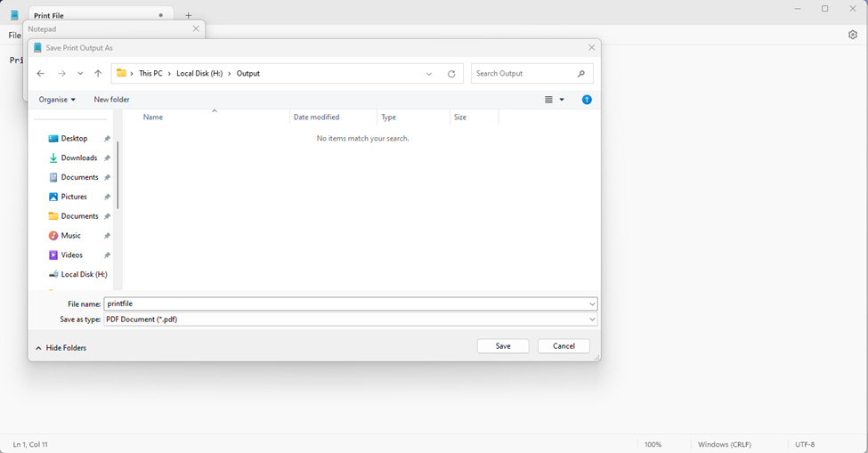Create a New folder
The width and height of the screenshot is (868, 453).
[x=112, y=100]
